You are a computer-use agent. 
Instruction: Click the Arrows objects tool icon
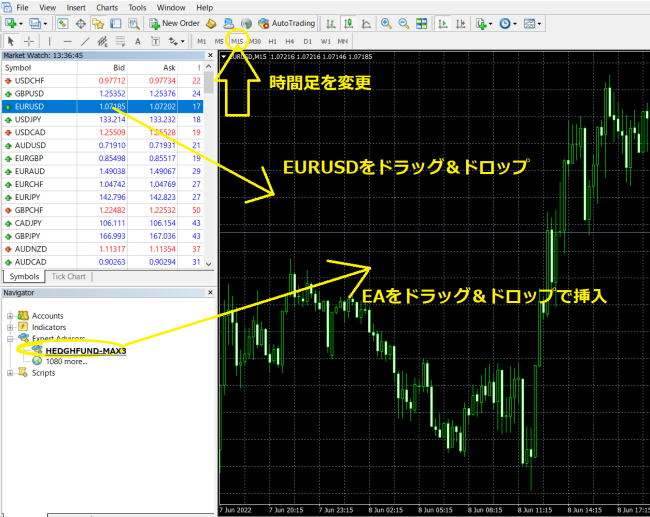pyautogui.click(x=173, y=41)
